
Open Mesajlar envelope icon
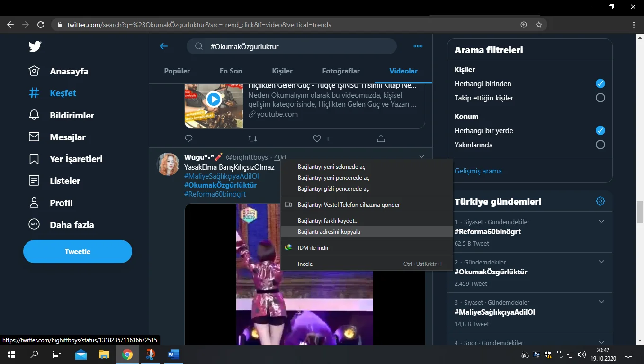34,137
